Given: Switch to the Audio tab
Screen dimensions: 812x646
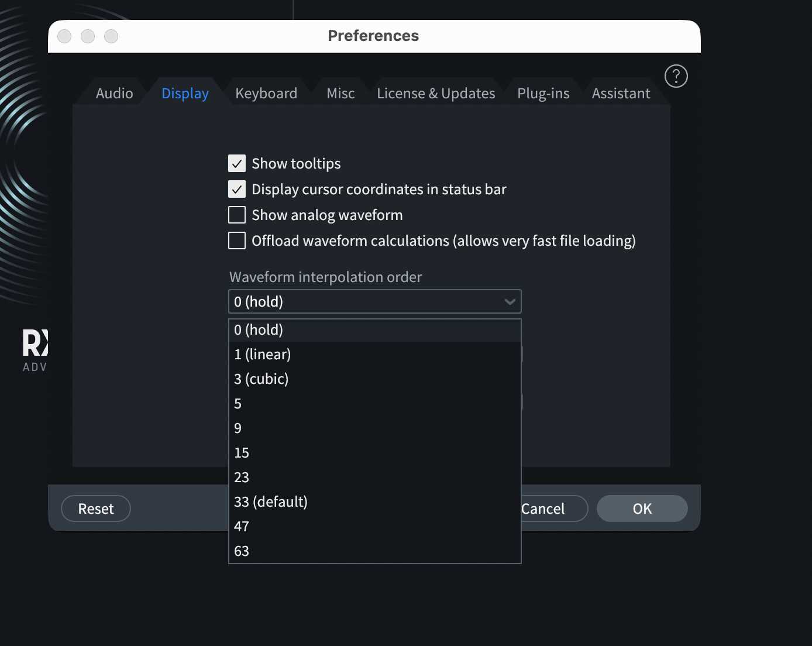Looking at the screenshot, I should (x=114, y=94).
